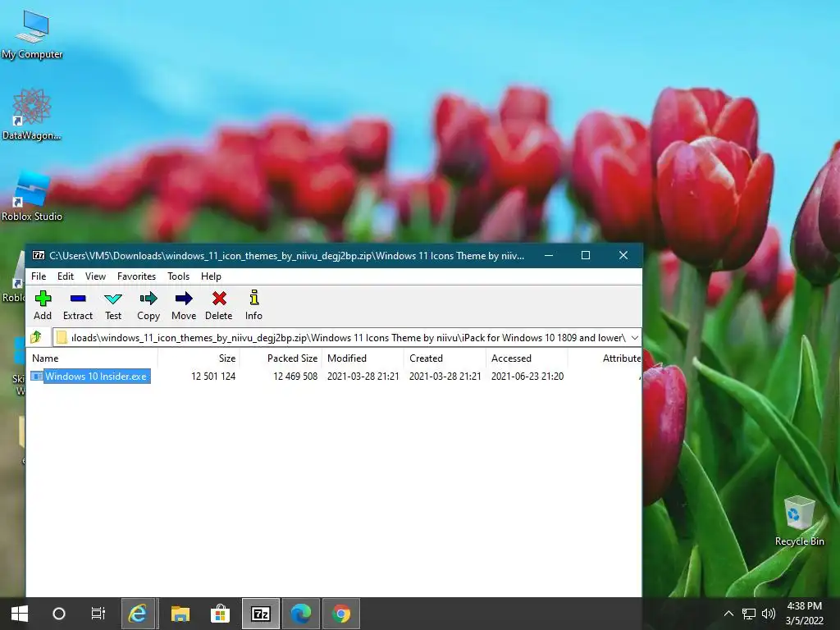
Task: Sort by Size column header
Action: coord(199,358)
